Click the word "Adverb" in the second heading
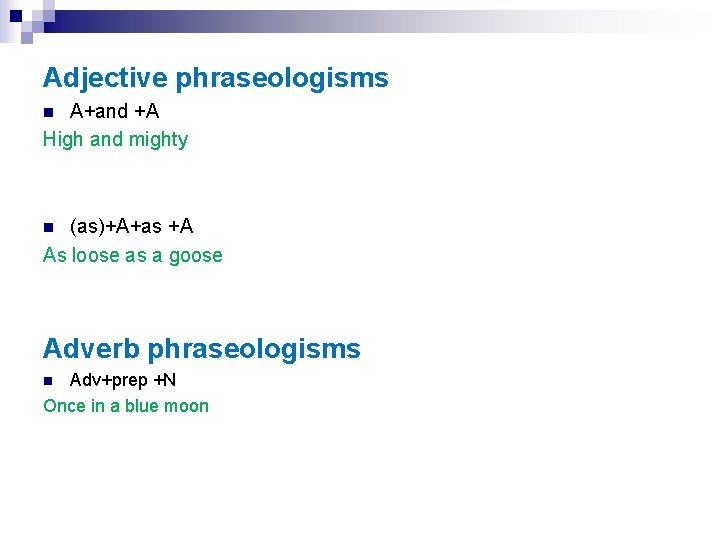The width and height of the screenshot is (720, 540). [x=91, y=349]
